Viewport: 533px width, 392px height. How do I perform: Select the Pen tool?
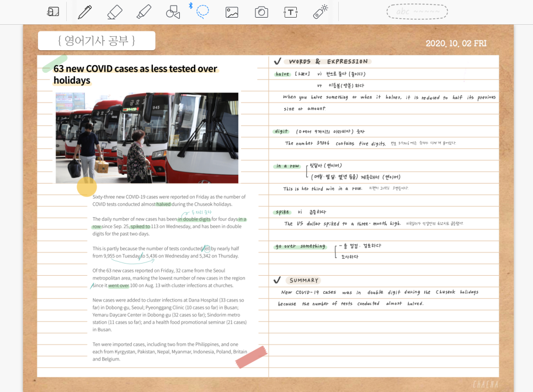85,12
